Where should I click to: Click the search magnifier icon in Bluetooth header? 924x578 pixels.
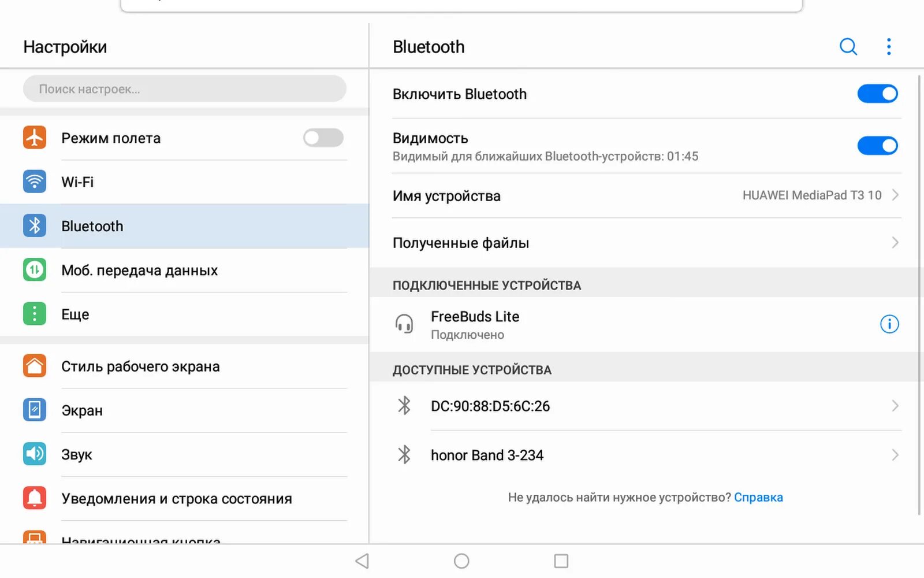click(x=848, y=47)
